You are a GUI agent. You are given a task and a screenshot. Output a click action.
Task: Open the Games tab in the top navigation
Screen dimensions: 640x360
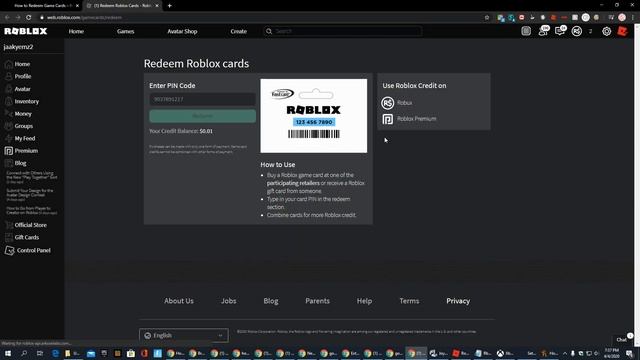click(x=125, y=31)
